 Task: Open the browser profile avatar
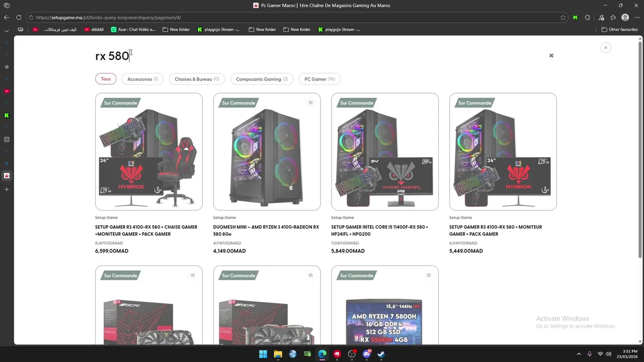click(x=625, y=17)
